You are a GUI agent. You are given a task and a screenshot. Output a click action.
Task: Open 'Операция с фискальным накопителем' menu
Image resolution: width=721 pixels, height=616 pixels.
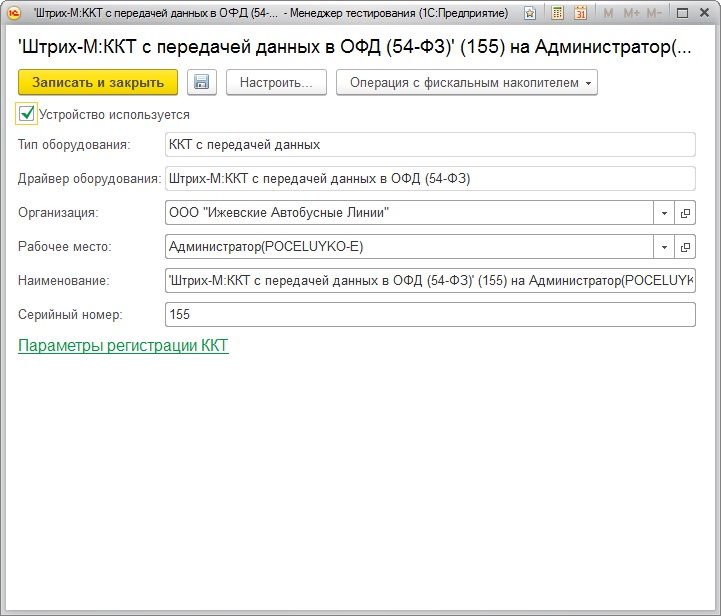click(x=466, y=83)
